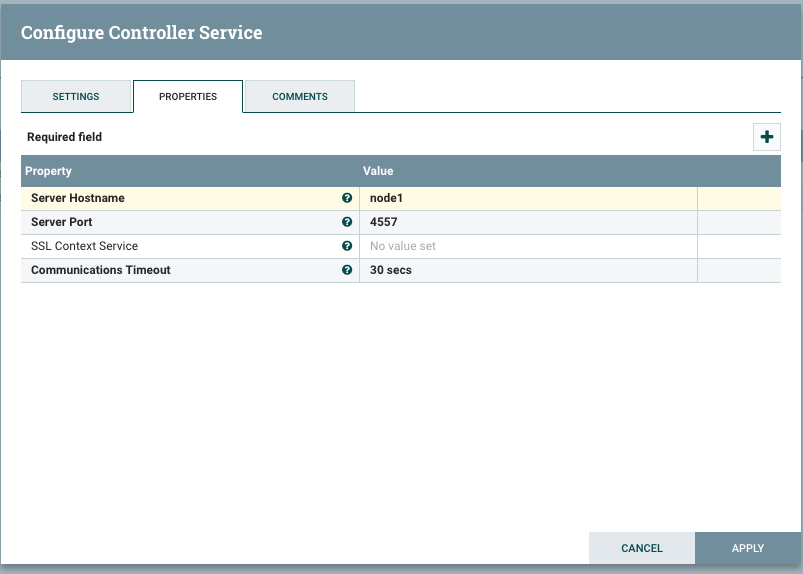Go to the Comments tab
The height and width of the screenshot is (574, 803).
click(300, 97)
